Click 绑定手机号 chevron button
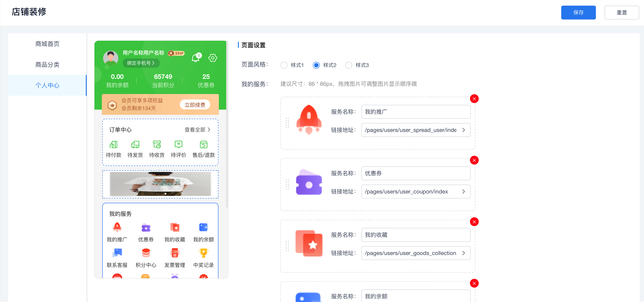The height and width of the screenshot is (302, 644). click(x=141, y=63)
